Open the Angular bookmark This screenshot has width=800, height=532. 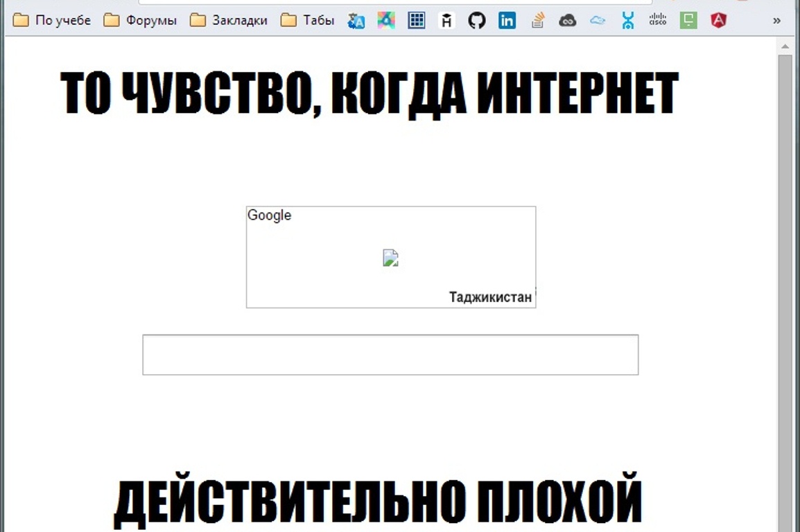718,21
